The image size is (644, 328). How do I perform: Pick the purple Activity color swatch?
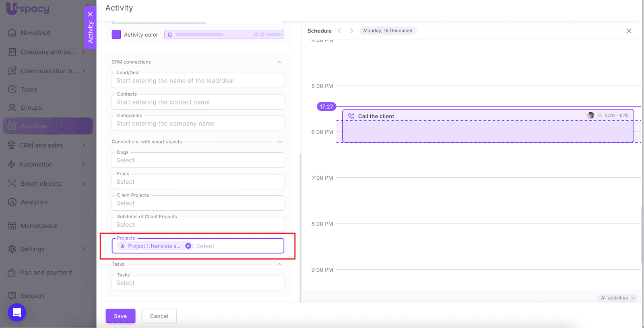point(116,35)
